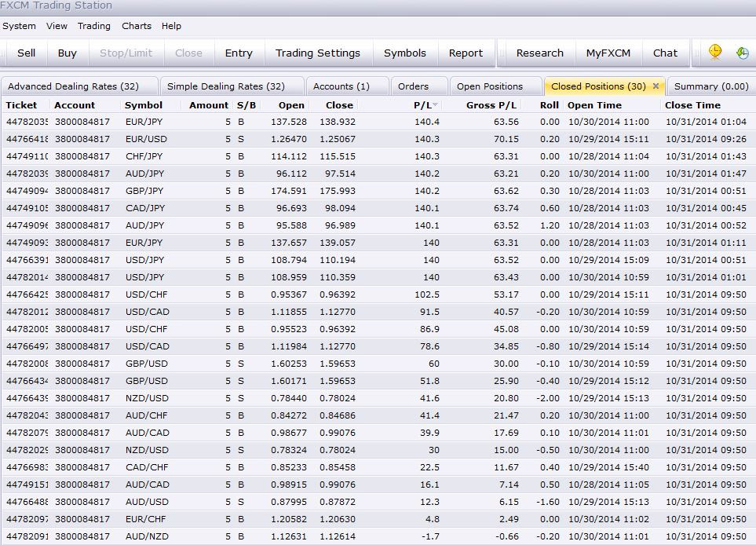Switch to the Open Positions tab
756x545 pixels.
pos(489,86)
